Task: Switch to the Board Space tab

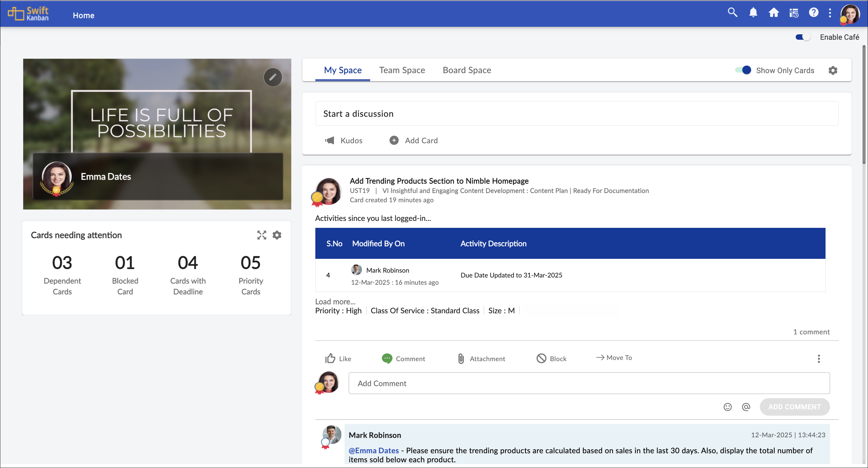Action: click(467, 70)
